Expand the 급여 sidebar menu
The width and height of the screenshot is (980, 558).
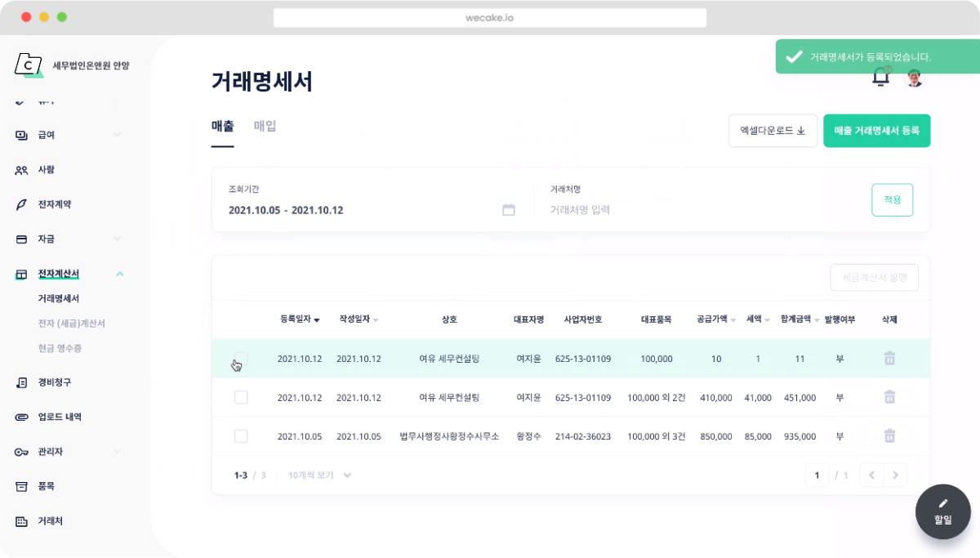click(x=117, y=135)
